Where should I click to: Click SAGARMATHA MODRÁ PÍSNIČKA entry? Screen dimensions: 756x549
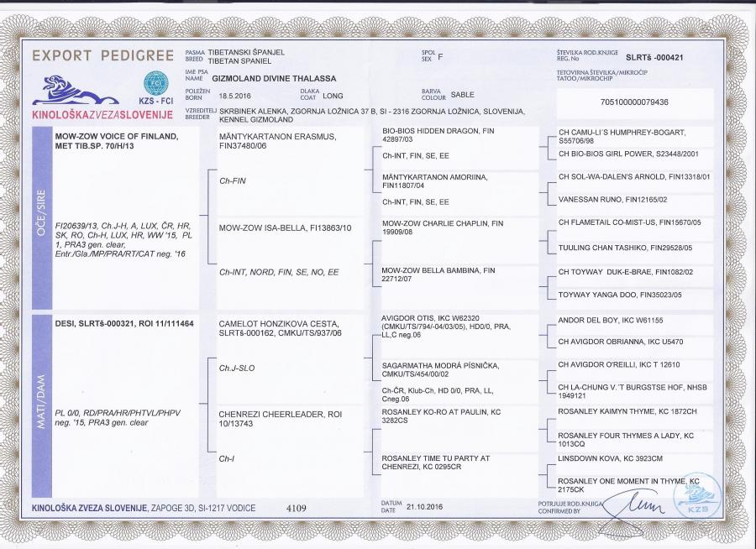point(440,369)
